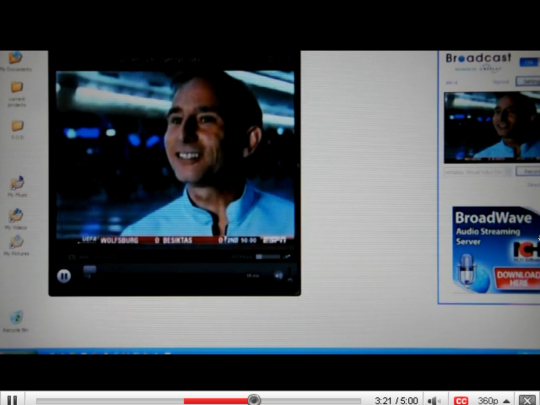Mute the YouTube player volume
The height and width of the screenshot is (405, 540).
click(434, 400)
